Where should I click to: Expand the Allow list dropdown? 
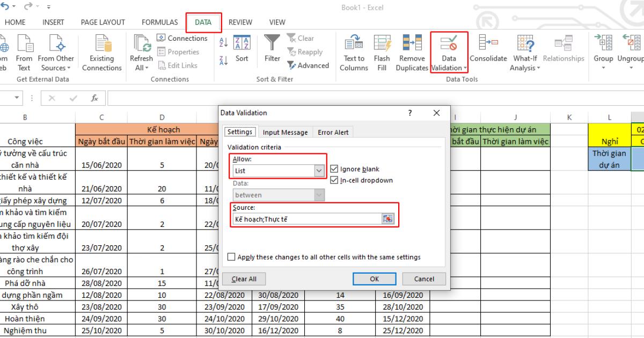319,171
